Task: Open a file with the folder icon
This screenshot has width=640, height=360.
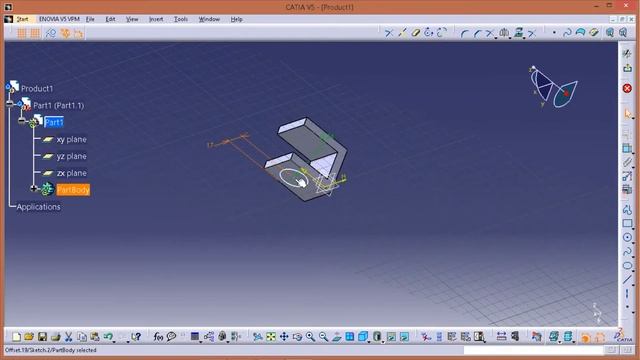Action: pyautogui.click(x=29, y=337)
